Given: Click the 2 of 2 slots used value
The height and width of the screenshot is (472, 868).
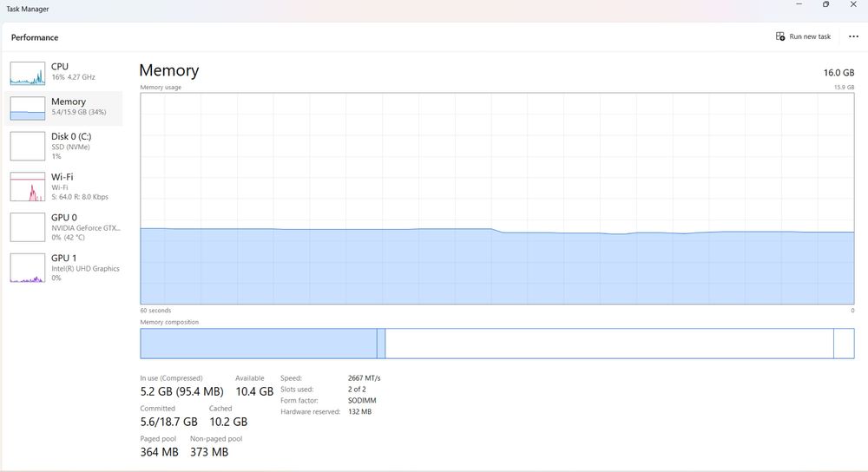Looking at the screenshot, I should (x=357, y=389).
